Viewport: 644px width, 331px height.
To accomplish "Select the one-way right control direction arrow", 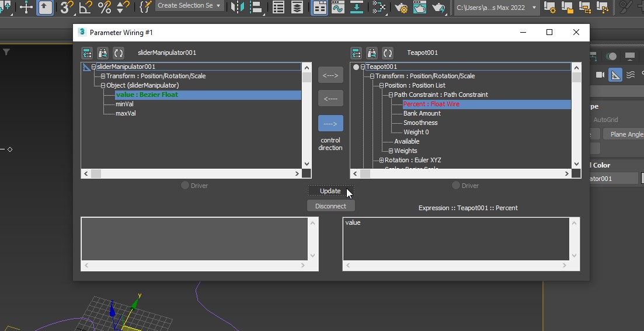I will (330, 123).
